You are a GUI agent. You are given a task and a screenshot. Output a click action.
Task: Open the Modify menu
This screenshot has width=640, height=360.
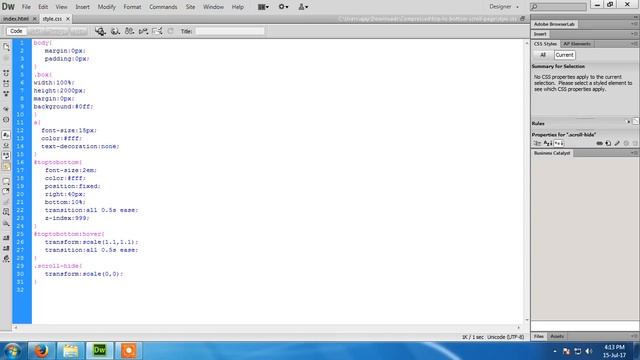[106, 7]
